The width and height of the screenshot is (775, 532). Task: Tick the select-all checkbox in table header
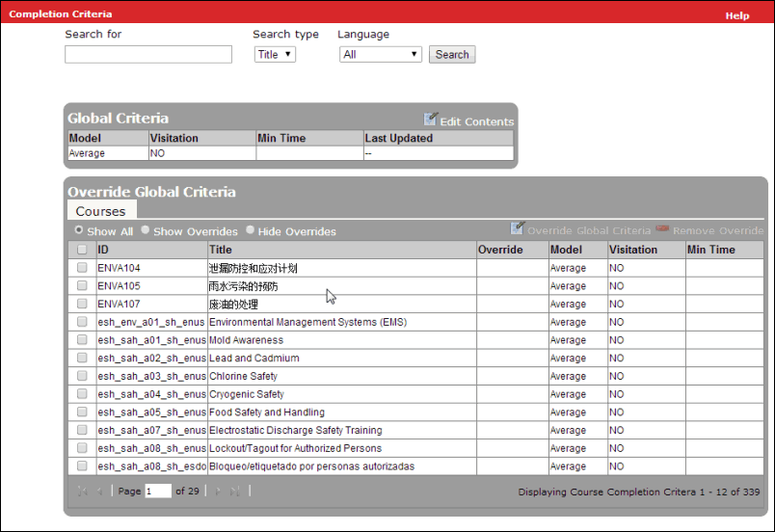coord(82,250)
